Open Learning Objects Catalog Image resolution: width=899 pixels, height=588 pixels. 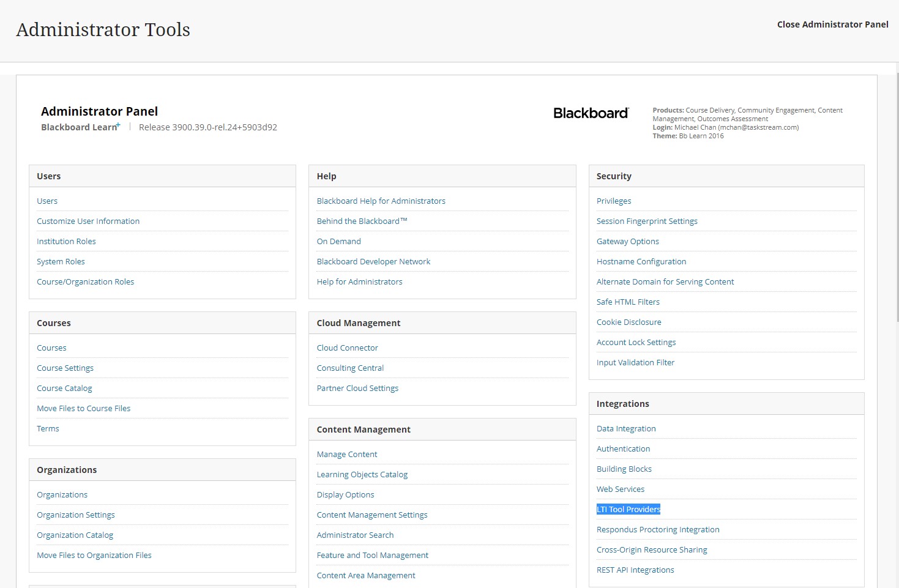coord(362,474)
